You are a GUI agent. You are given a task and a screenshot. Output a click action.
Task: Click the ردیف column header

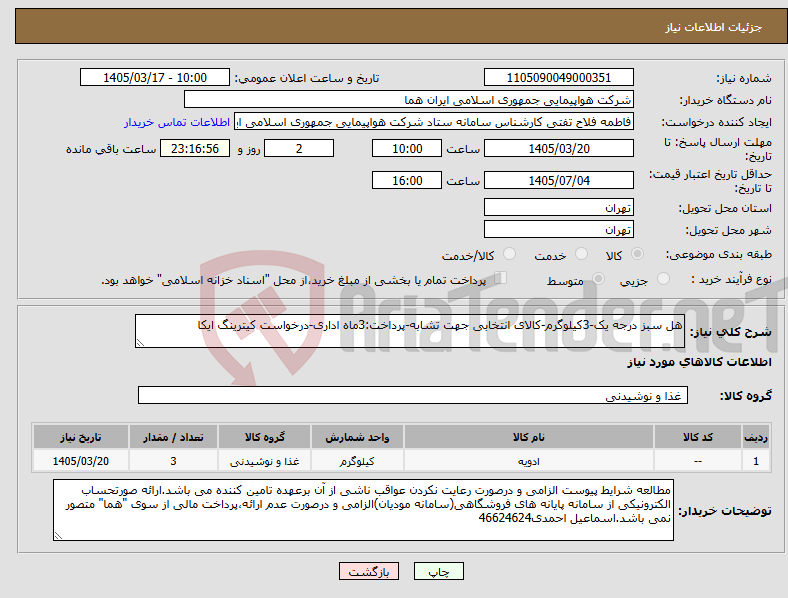click(756, 437)
